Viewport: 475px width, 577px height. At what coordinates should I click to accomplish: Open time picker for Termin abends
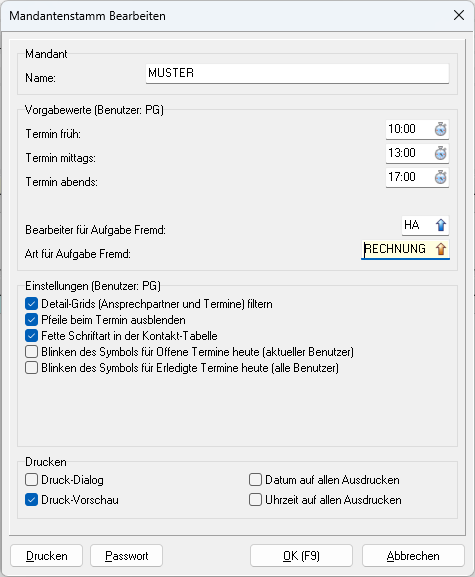pos(440,177)
